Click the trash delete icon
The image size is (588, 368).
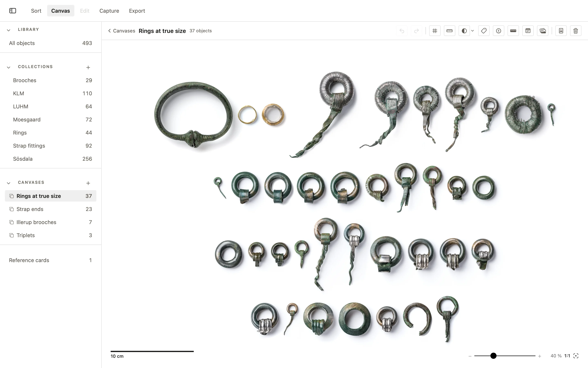pos(576,31)
